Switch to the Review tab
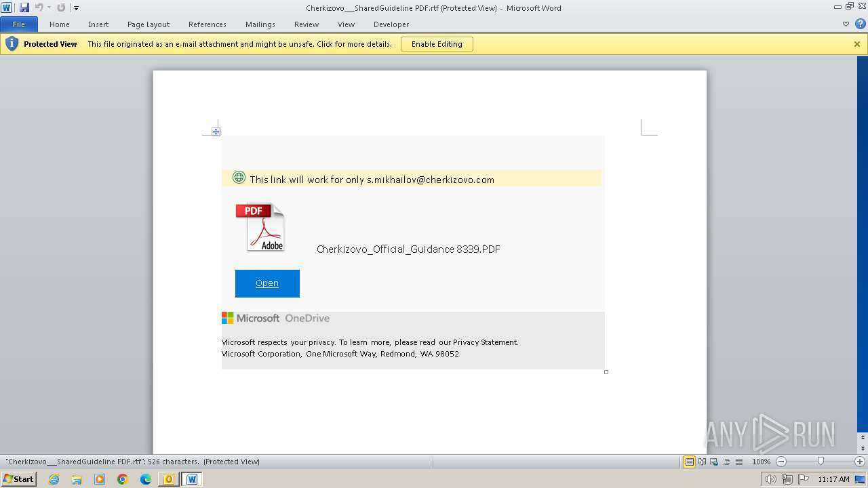This screenshot has height=488, width=868. tap(307, 24)
